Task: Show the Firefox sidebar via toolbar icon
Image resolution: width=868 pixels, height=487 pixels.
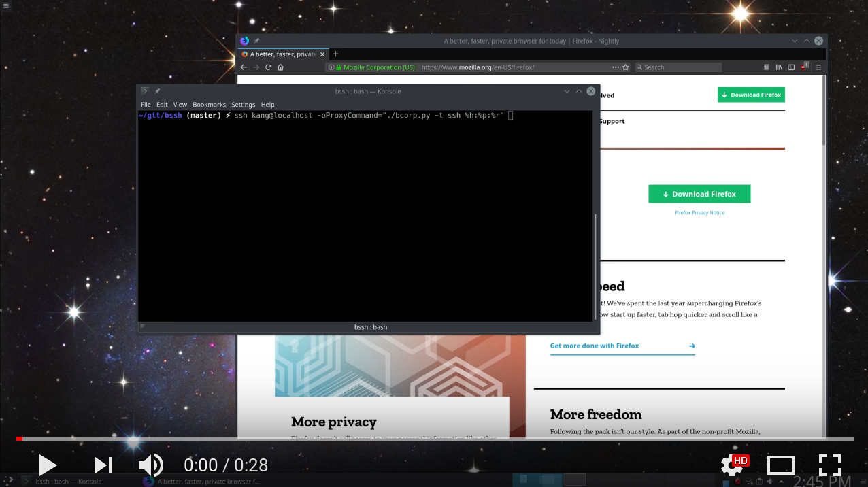Action: 791,67
